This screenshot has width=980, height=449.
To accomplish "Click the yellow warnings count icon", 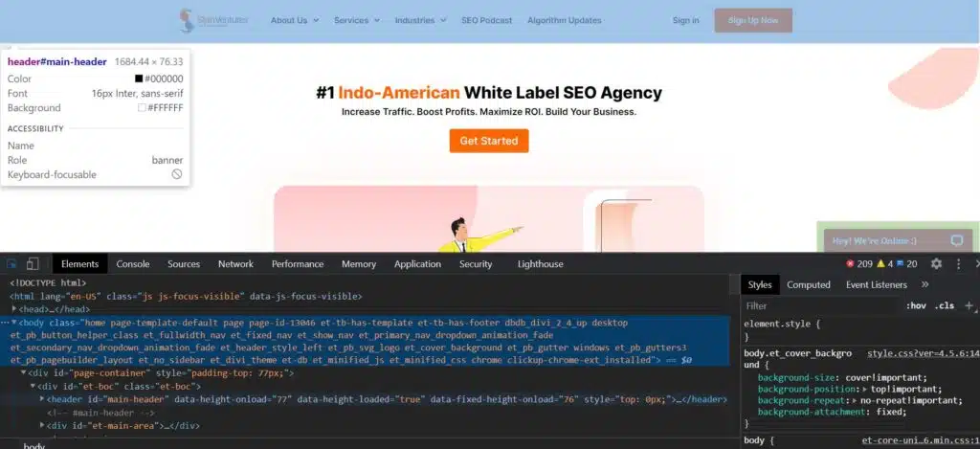I will [881, 264].
